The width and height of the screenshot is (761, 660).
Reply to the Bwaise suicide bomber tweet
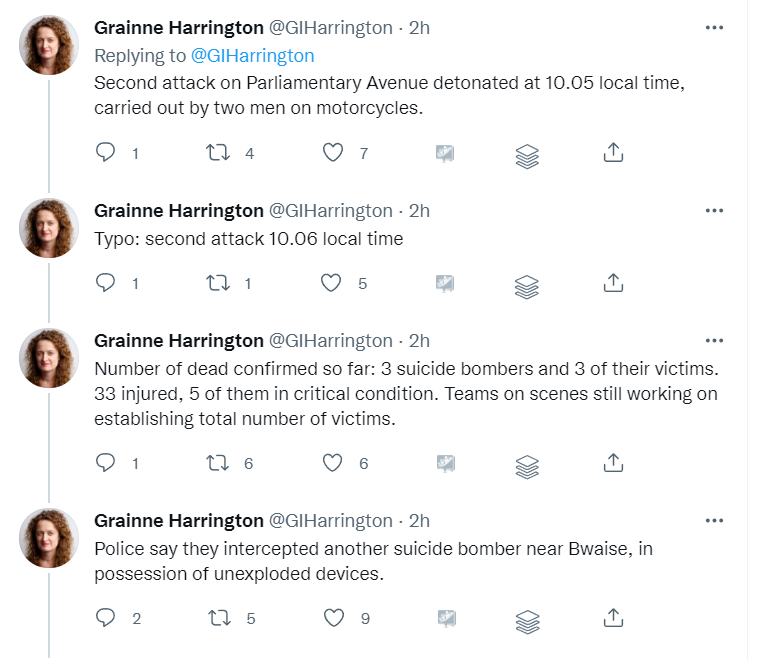coord(106,618)
